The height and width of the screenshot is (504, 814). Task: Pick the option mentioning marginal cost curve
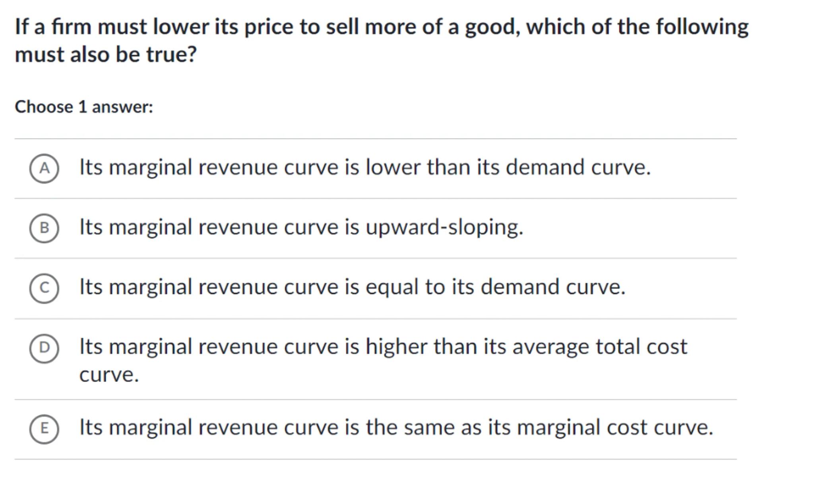click(396, 427)
